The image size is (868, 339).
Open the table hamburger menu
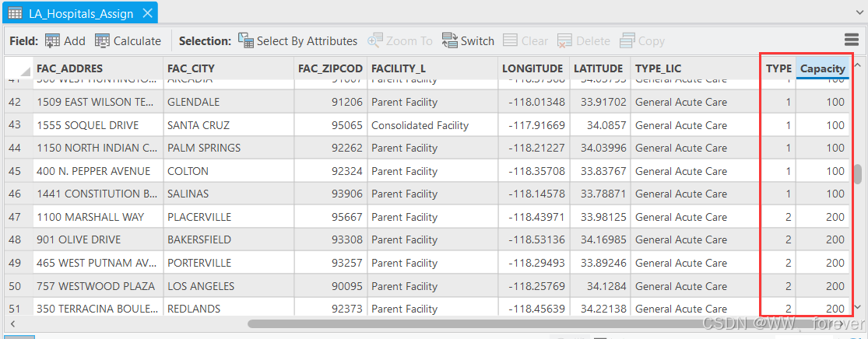pos(852,40)
